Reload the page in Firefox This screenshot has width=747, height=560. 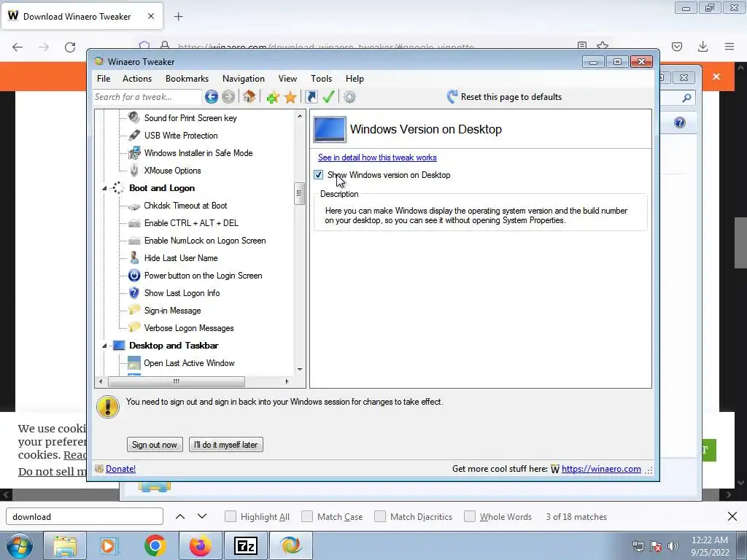tap(70, 47)
